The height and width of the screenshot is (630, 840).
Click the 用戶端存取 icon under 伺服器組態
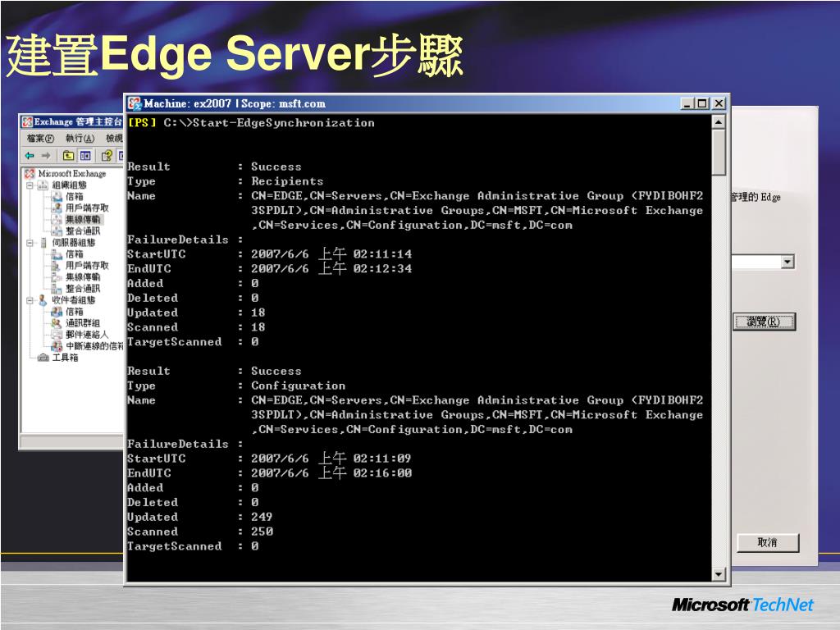[57, 266]
